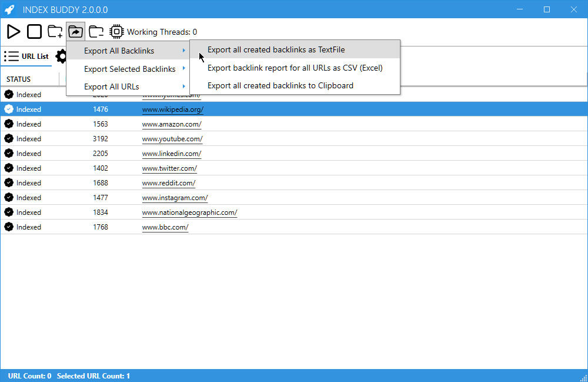Viewport: 588px width, 382px height.
Task: Select the Play icon to start indexing
Action: (14, 31)
